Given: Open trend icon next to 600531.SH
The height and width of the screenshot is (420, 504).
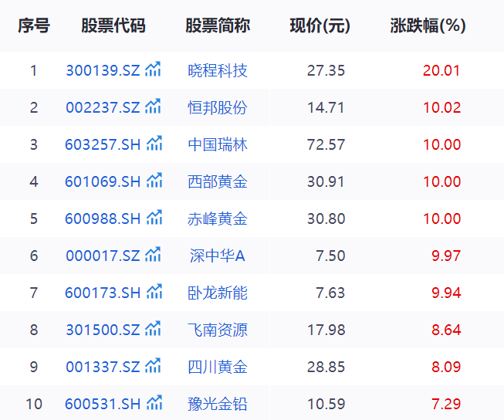Looking at the screenshot, I should pos(154,404).
